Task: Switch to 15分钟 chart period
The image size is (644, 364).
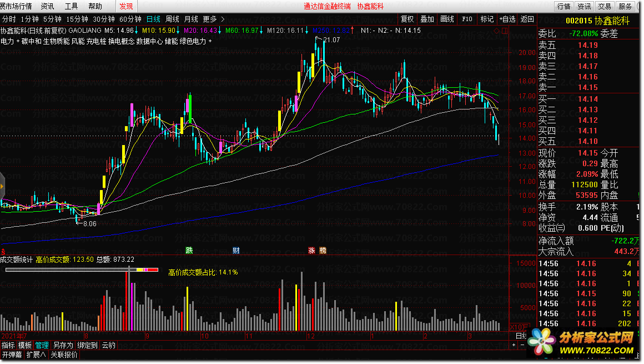Action: pos(77,19)
